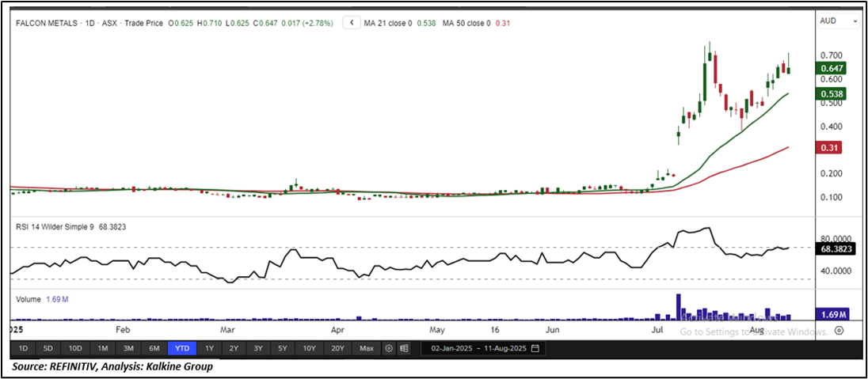
Task: Select the 6M time range
Action: pos(154,349)
